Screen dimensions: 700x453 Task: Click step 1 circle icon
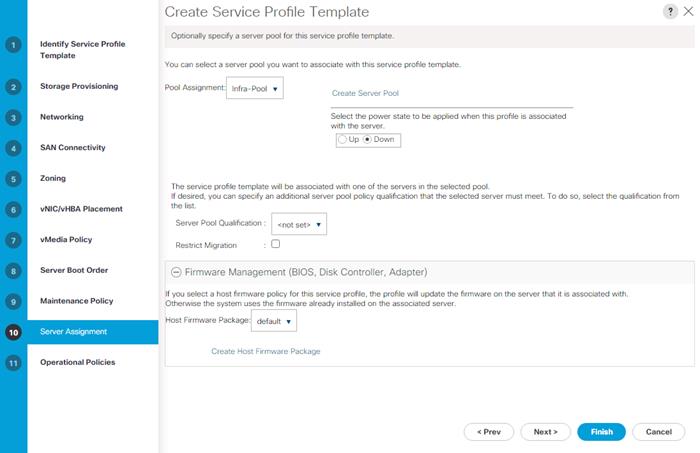tap(13, 45)
